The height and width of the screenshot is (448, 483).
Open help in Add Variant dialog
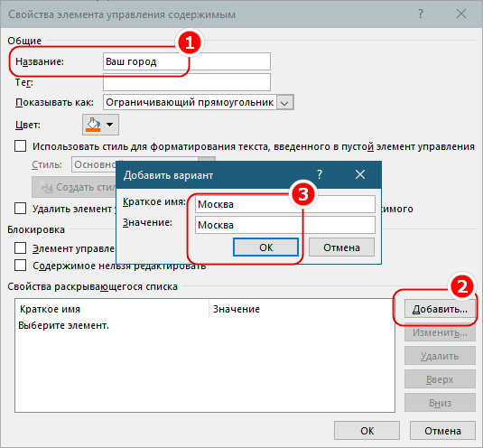click(320, 175)
